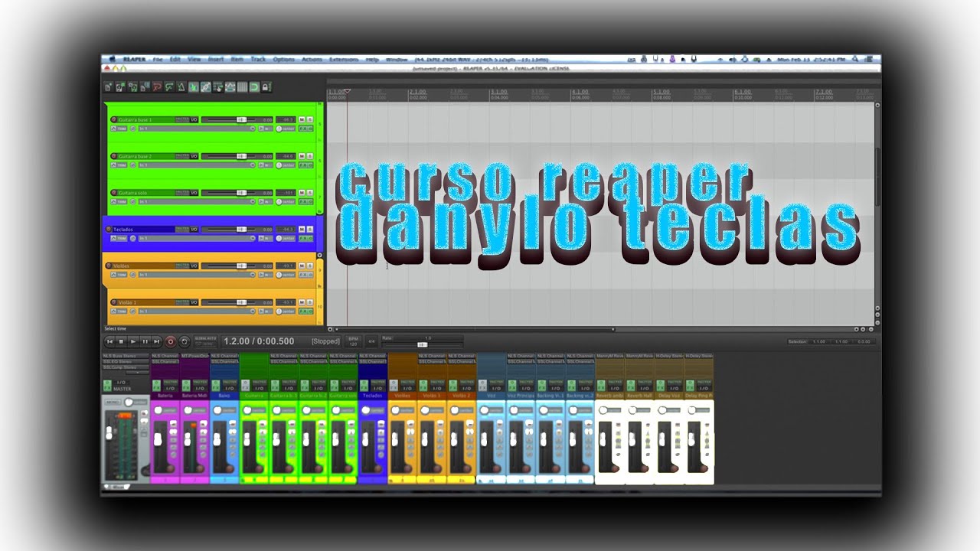
Task: Open the Apple menu
Action: [112, 59]
